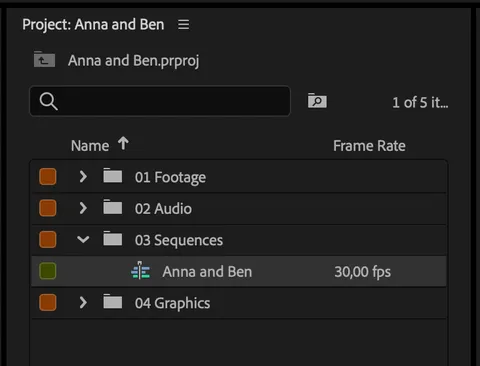Screen dimensions: 480x366
Task: Click the Anna and Ben sequence icon
Action: click(140, 271)
